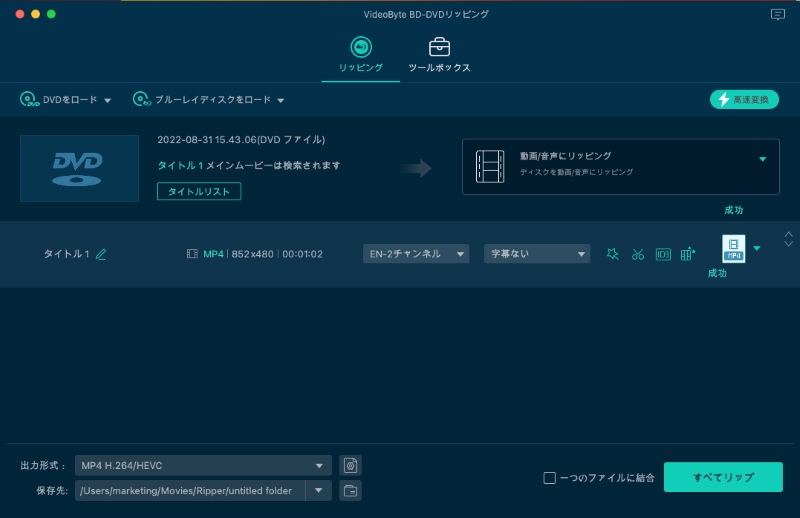Enable the 一つのファイルに結合 checkbox
800x518 pixels.
point(549,478)
